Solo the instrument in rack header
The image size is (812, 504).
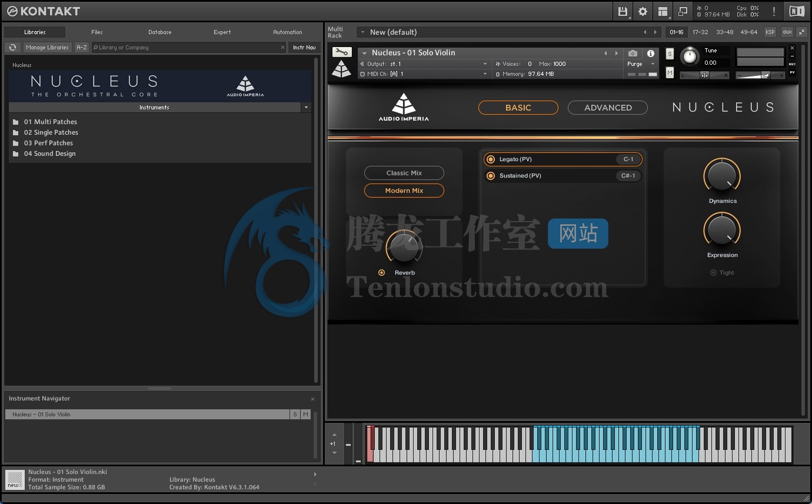[x=670, y=54]
